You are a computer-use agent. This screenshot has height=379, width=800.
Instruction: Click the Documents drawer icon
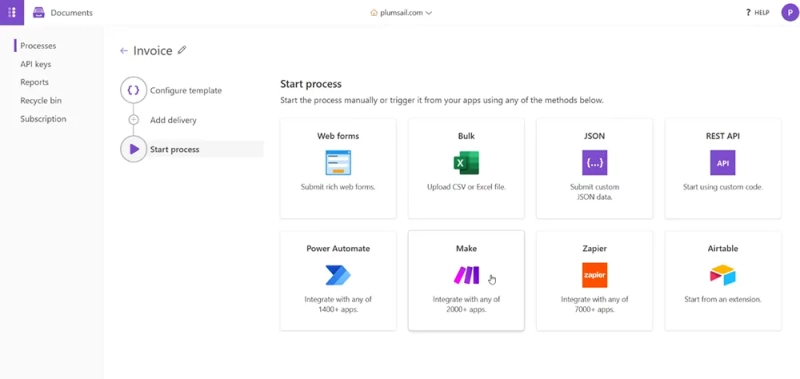39,13
